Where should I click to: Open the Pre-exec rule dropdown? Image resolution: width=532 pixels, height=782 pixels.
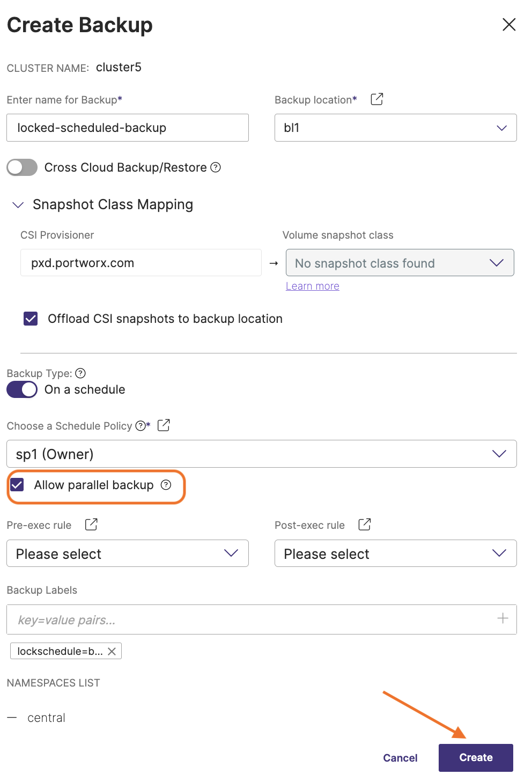(x=127, y=554)
